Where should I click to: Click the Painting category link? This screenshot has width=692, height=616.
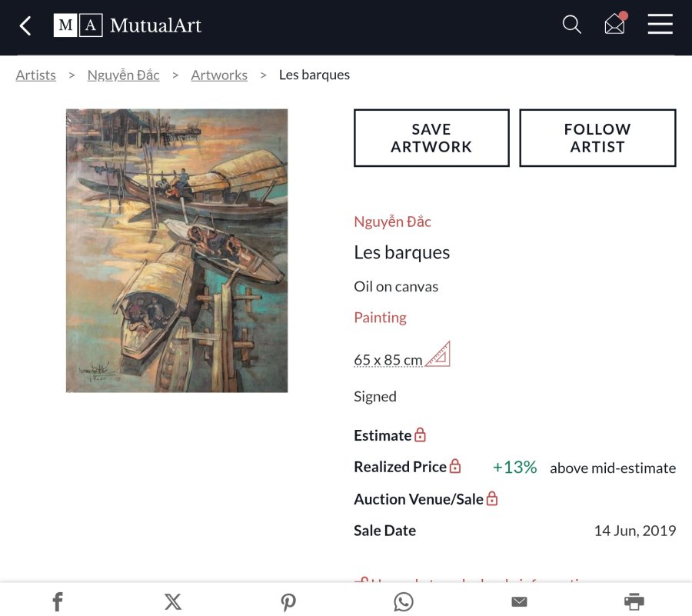pyautogui.click(x=380, y=317)
